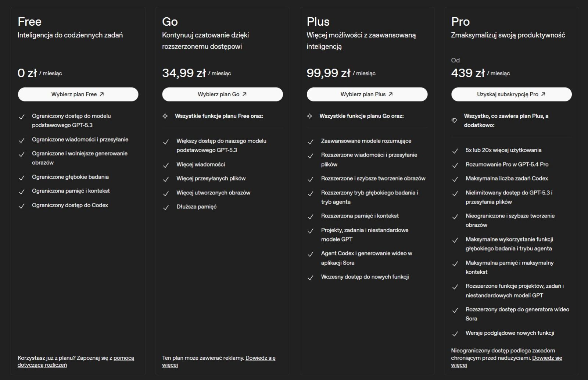Click the "Pro" plan title heading
The image size is (588, 380).
click(x=460, y=22)
